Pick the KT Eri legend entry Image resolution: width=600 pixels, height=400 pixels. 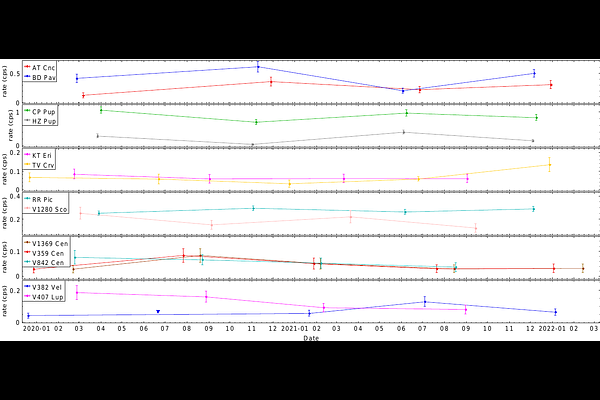tap(38, 155)
